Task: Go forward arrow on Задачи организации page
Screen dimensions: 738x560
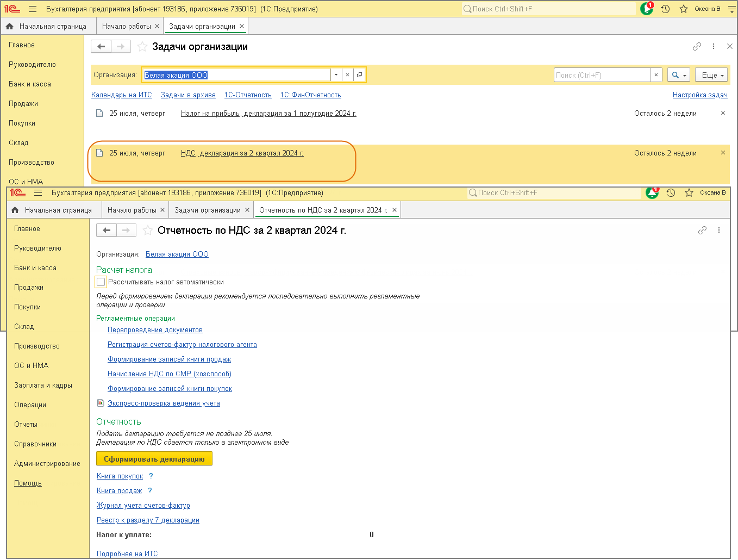Action: point(121,47)
